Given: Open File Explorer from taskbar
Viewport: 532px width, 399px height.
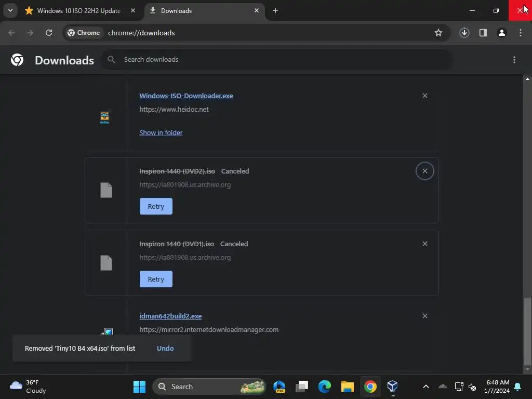Looking at the screenshot, I should pos(348,387).
